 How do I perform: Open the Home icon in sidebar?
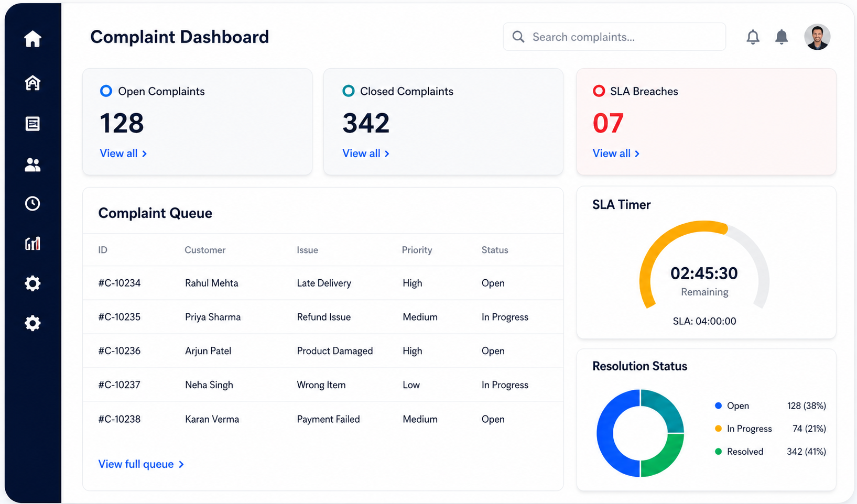32,39
